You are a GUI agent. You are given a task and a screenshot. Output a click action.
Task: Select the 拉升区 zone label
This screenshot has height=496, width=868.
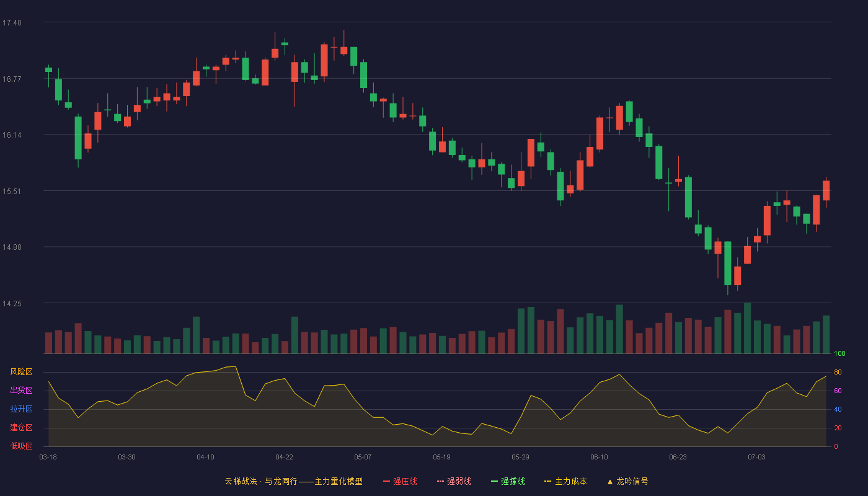coord(21,409)
